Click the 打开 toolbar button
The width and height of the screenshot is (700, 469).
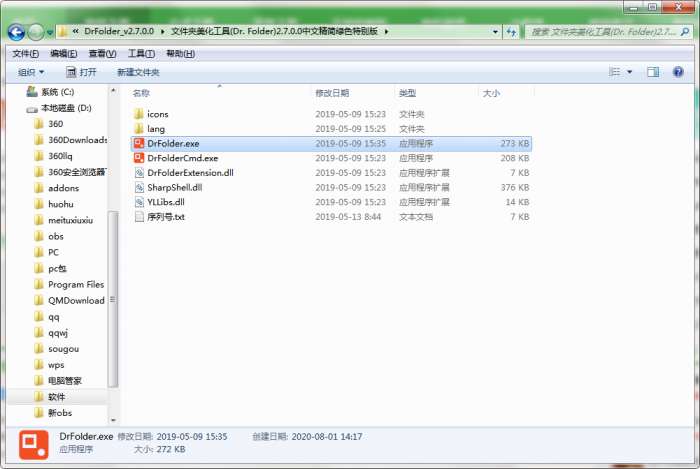point(81,72)
